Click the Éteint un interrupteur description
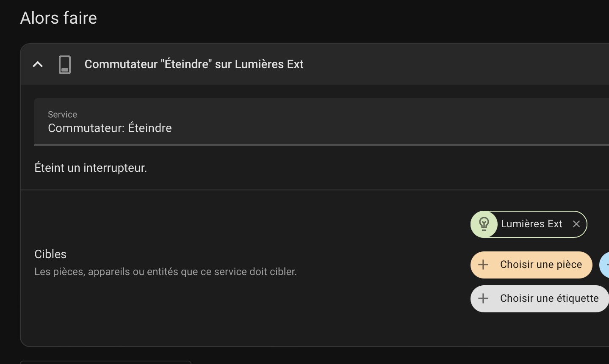Viewport: 609px width, 364px height. 91,168
